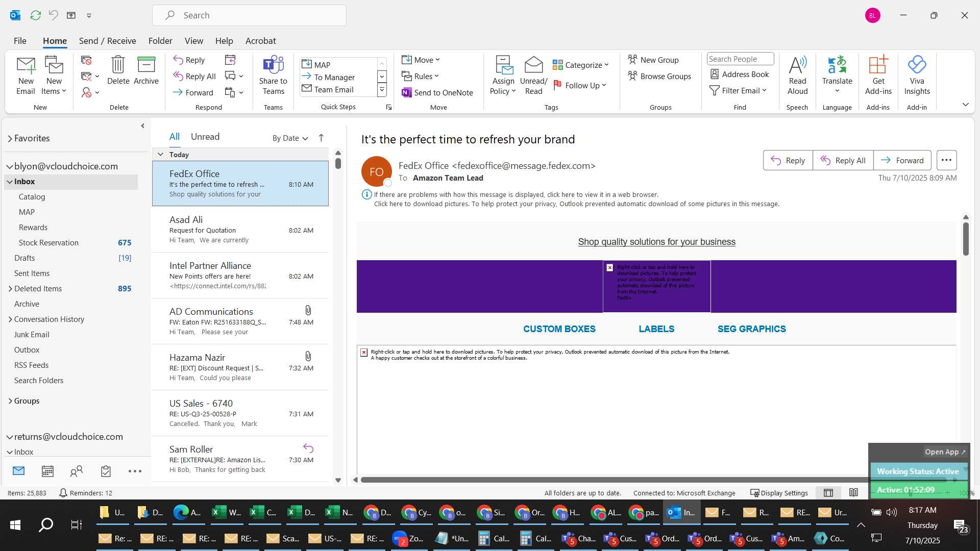Click the New Email icon
The height and width of the screenshot is (551, 980).
26,75
